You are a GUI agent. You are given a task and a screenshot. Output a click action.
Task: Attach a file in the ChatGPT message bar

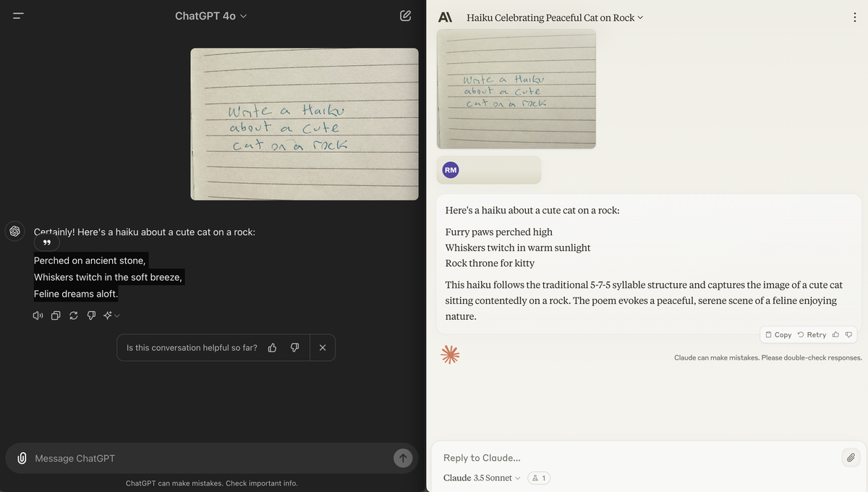pos(21,457)
